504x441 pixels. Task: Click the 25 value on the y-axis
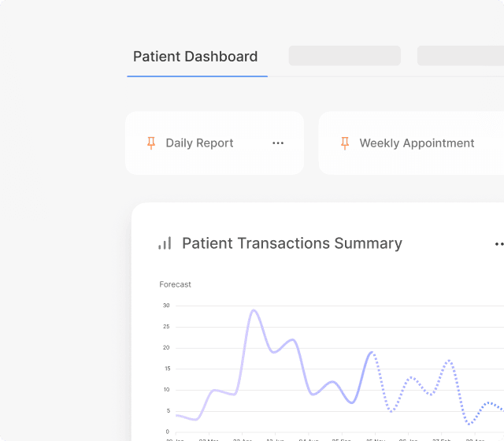(166, 327)
